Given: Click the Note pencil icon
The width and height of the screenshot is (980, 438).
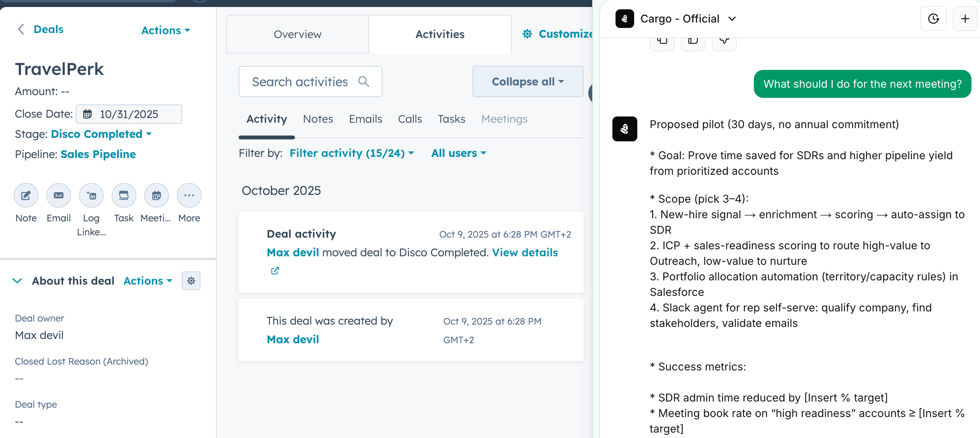Looking at the screenshot, I should 26,195.
